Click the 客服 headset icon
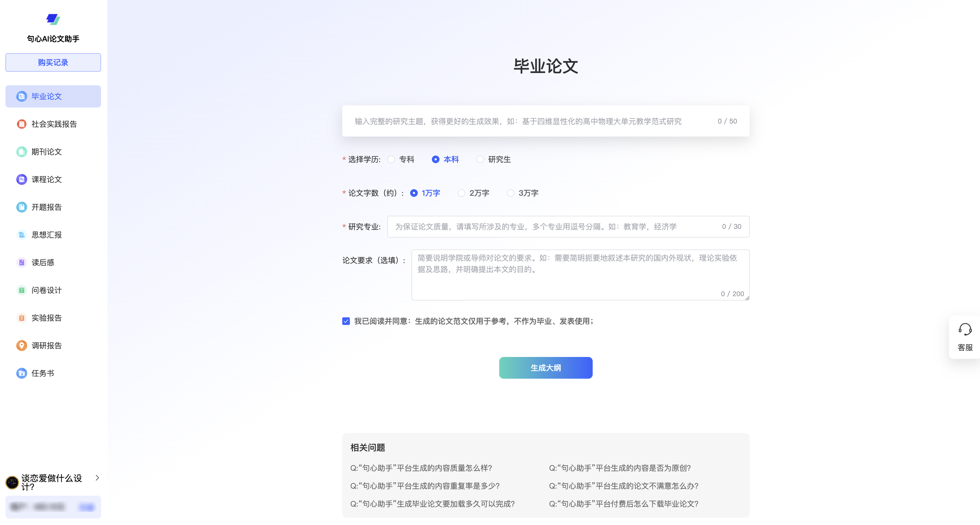The width and height of the screenshot is (980, 525). point(965,329)
